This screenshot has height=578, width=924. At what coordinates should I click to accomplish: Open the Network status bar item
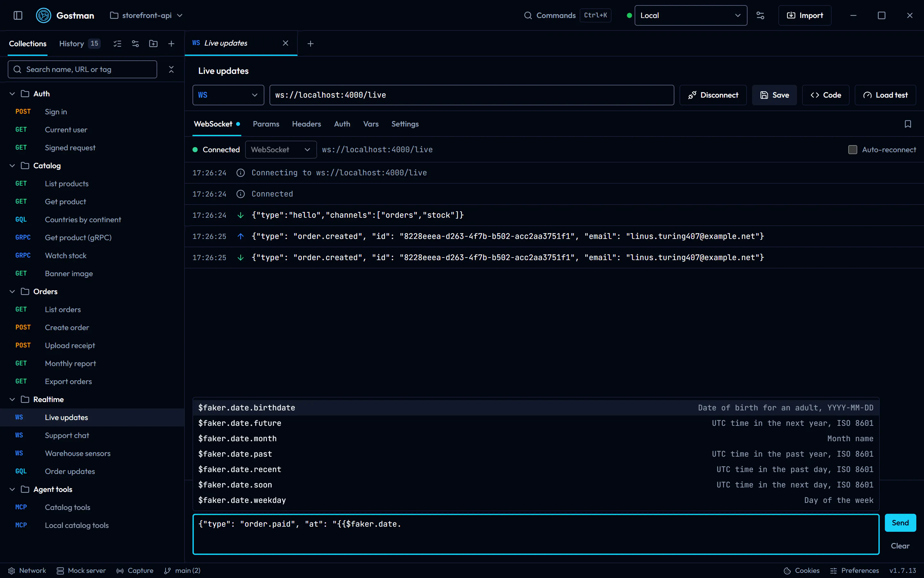point(27,570)
